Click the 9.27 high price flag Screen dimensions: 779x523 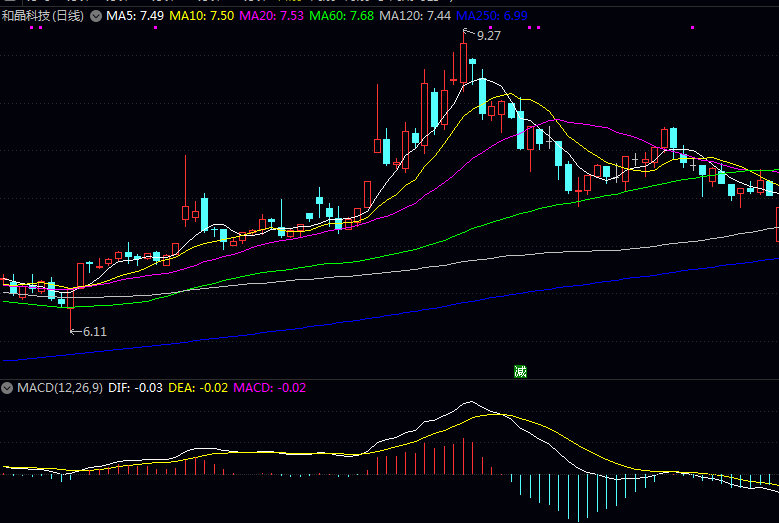(x=488, y=35)
